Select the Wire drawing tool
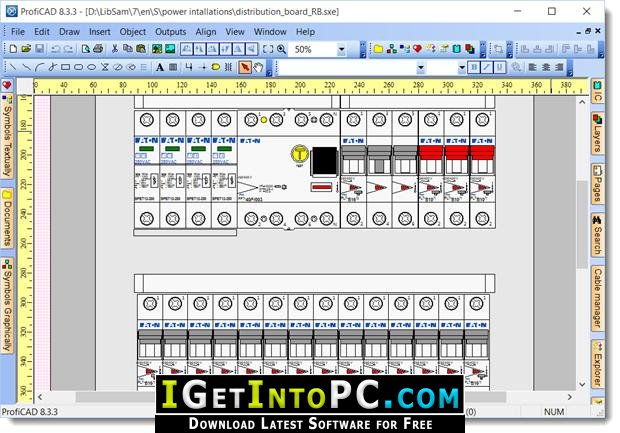This screenshot has height=433, width=620. coord(189,68)
